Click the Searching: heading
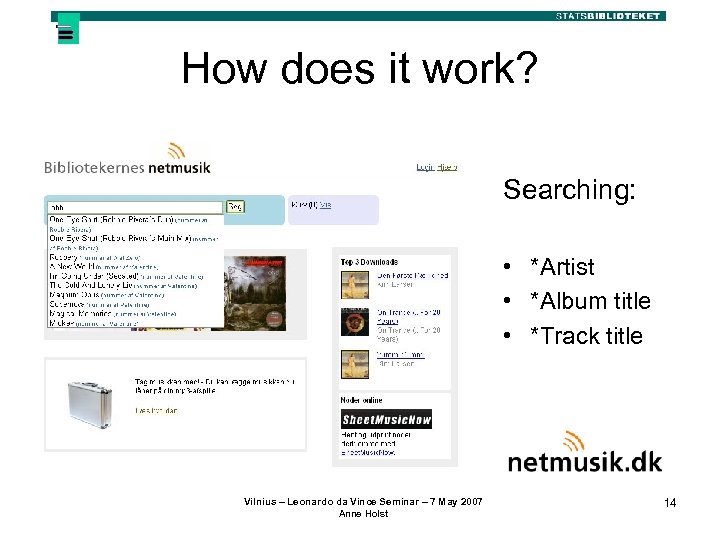 point(569,189)
